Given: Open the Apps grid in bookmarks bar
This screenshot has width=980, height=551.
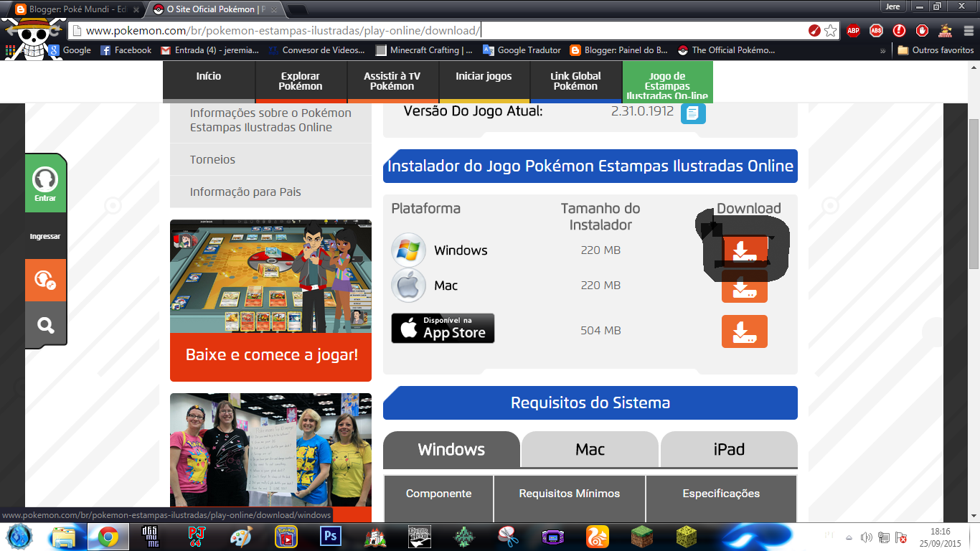Looking at the screenshot, I should [x=10, y=50].
